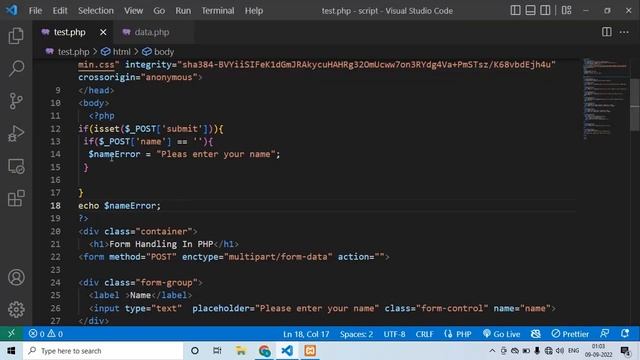Open the Run menu

coord(183,11)
